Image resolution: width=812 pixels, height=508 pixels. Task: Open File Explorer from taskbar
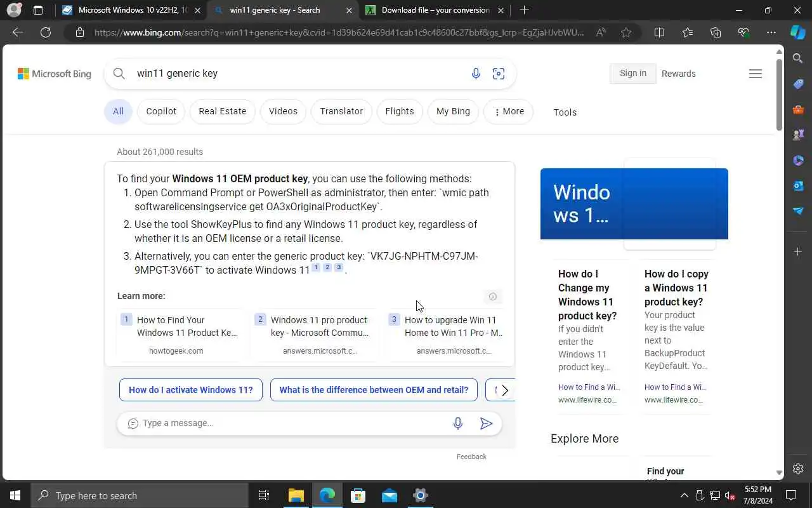[x=296, y=495]
